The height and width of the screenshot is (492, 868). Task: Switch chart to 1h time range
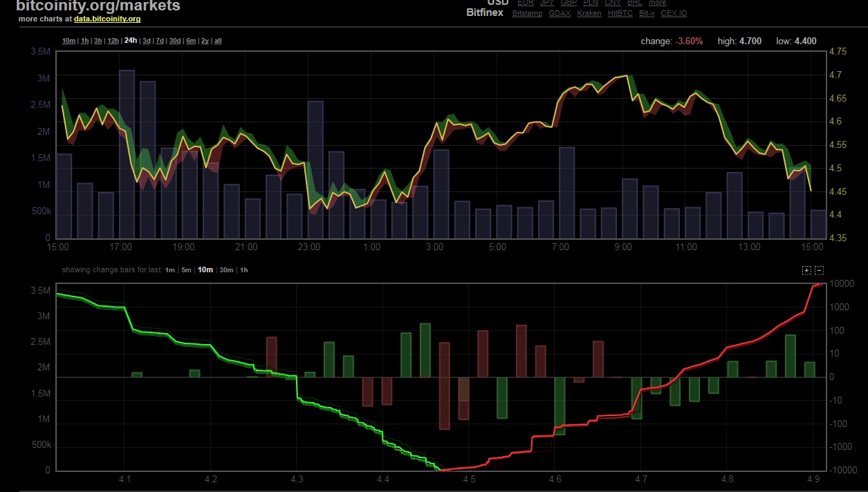(85, 41)
